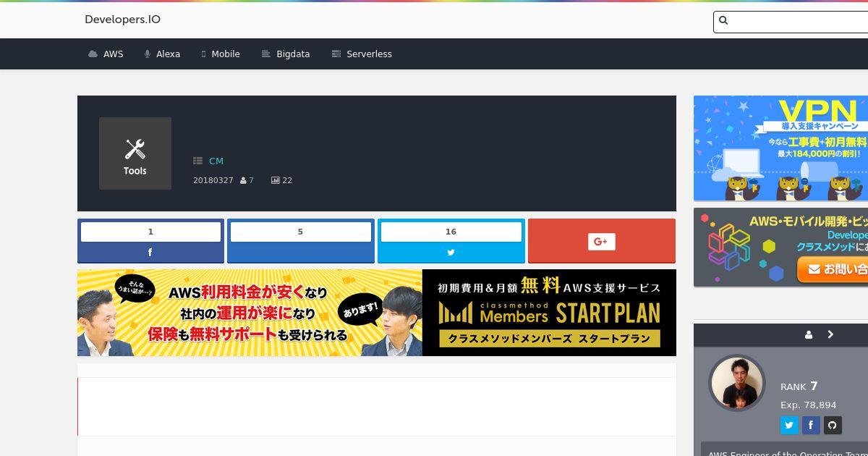Open the AWS mobile development banner
This screenshot has height=456, width=868.
[780, 248]
